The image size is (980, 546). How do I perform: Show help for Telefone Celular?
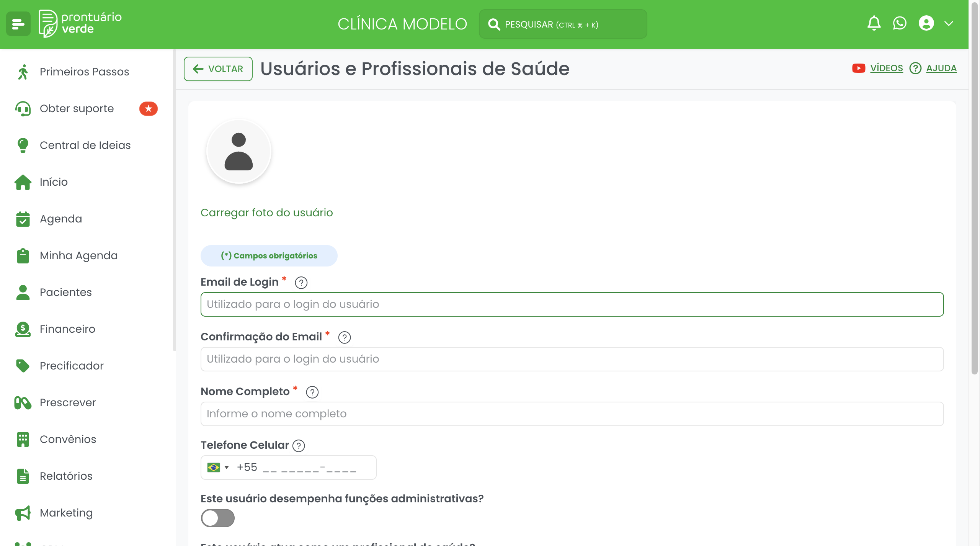point(299,446)
